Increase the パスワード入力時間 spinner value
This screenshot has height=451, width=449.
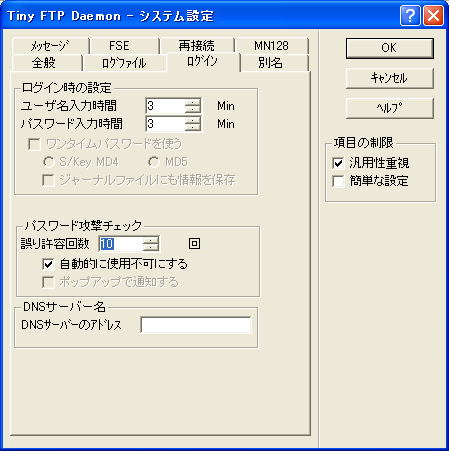[193, 120]
